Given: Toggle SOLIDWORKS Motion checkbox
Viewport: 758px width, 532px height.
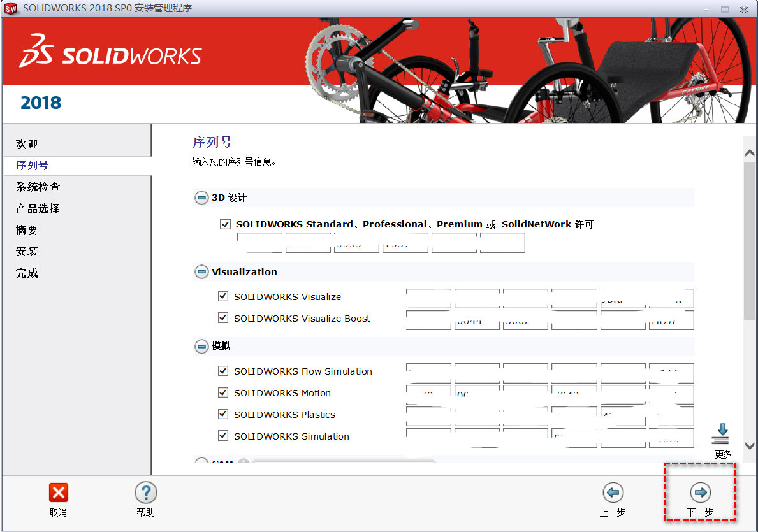Looking at the screenshot, I should point(223,392).
